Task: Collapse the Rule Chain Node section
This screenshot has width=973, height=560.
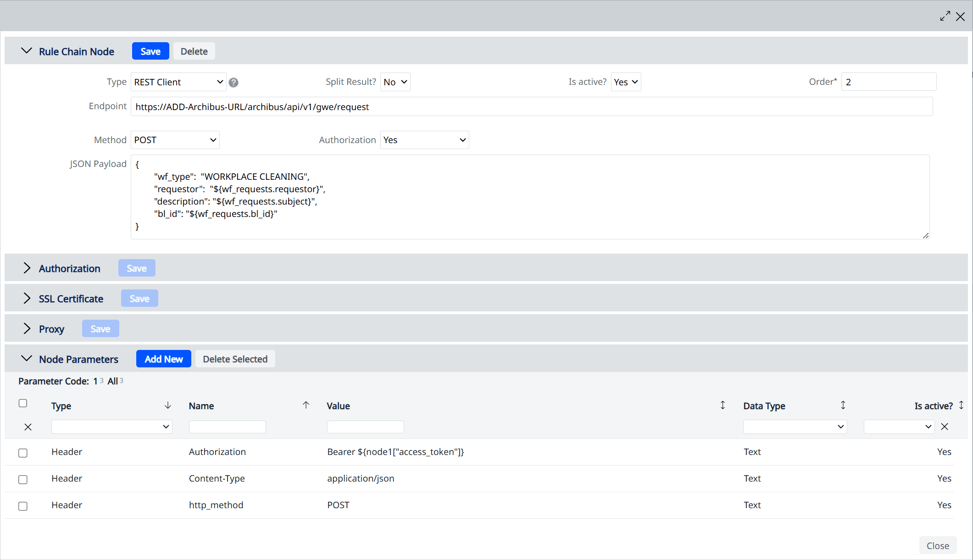Action: click(x=27, y=51)
